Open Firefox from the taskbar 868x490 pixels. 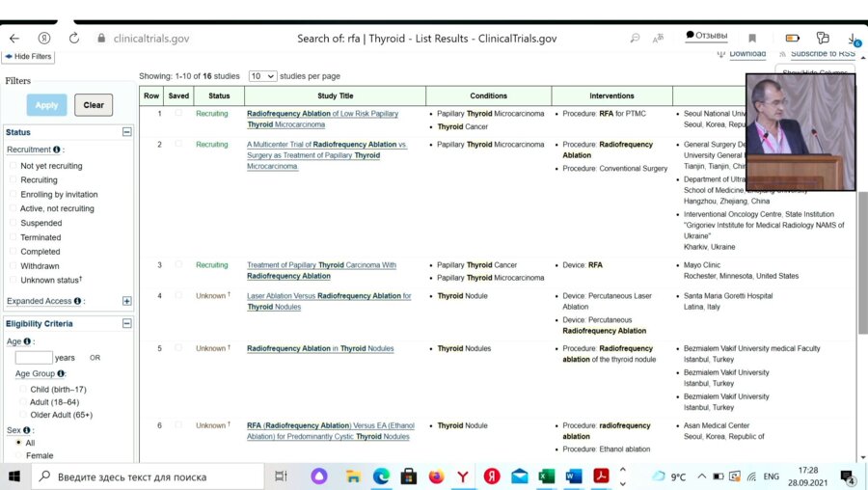point(436,476)
